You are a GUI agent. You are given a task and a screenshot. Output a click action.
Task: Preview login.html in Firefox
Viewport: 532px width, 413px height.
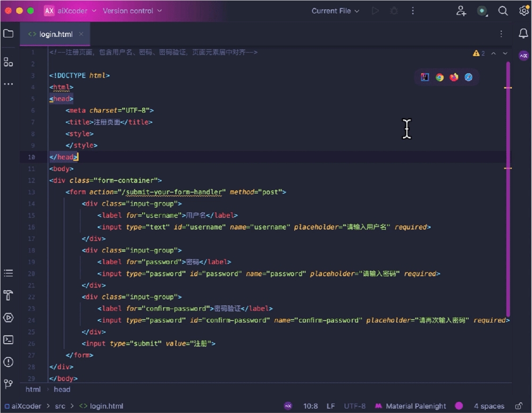(x=454, y=77)
